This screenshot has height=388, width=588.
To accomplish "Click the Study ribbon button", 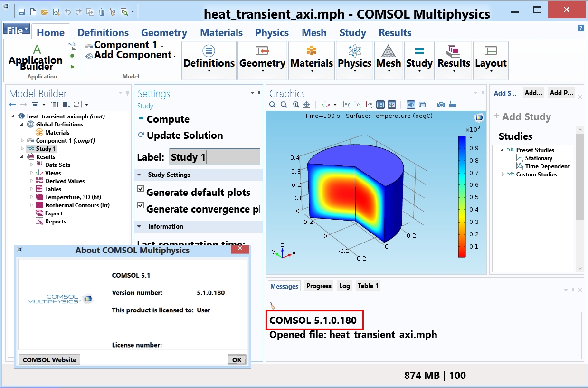I will point(419,60).
